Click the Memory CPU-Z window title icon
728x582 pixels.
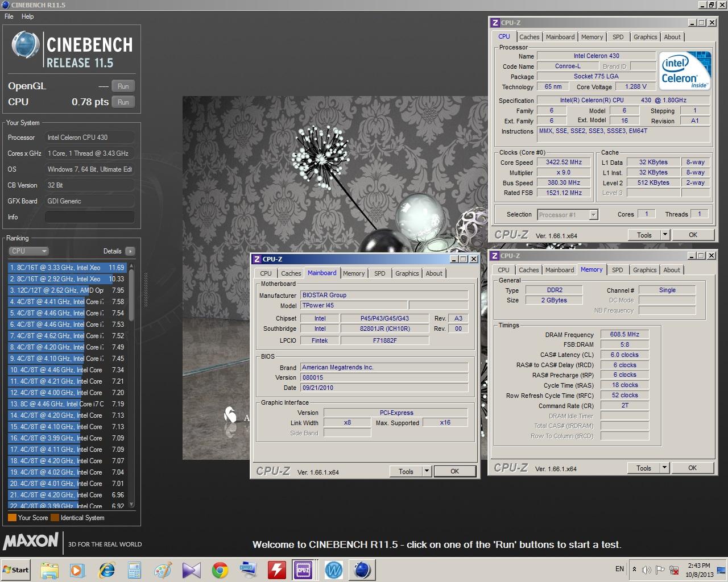point(495,256)
